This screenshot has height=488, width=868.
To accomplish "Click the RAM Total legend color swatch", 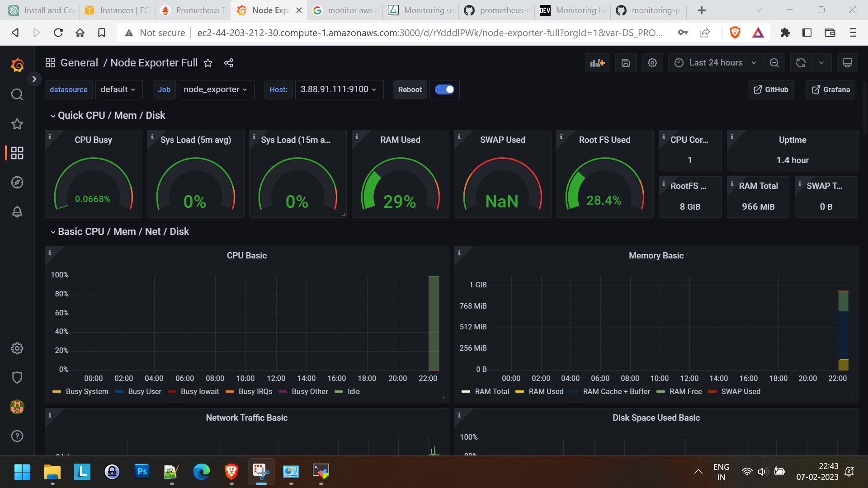I will pos(466,392).
